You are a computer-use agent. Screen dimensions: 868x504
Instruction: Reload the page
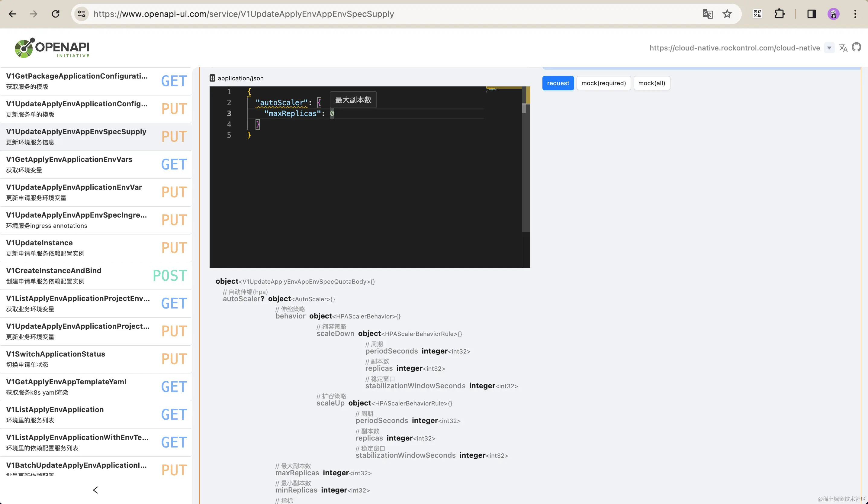[56, 14]
